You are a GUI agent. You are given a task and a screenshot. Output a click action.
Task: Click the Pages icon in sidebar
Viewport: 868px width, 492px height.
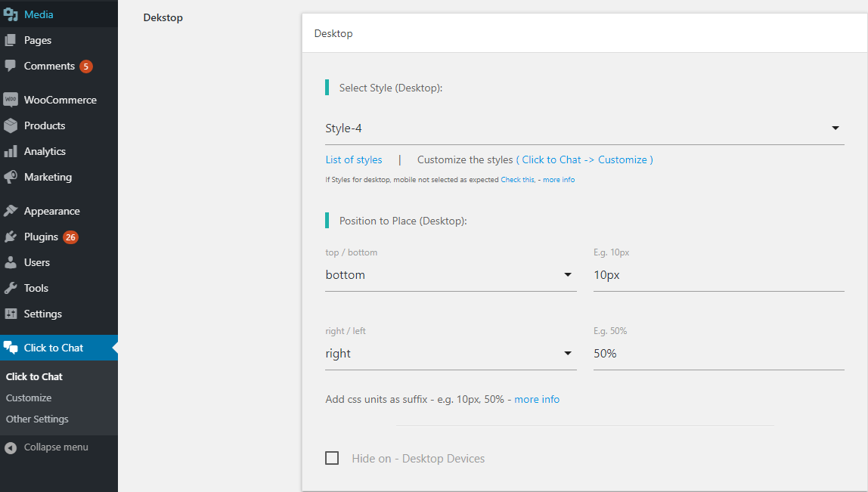coord(11,40)
